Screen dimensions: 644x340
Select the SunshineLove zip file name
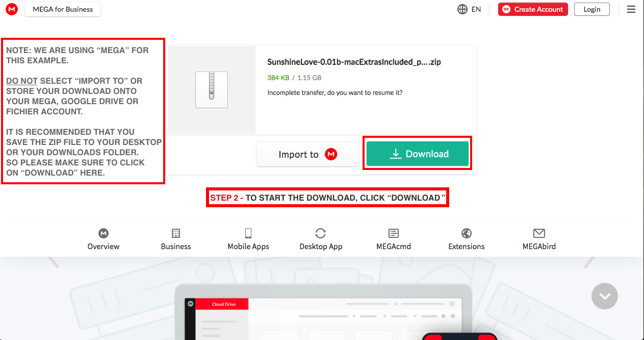[x=354, y=62]
